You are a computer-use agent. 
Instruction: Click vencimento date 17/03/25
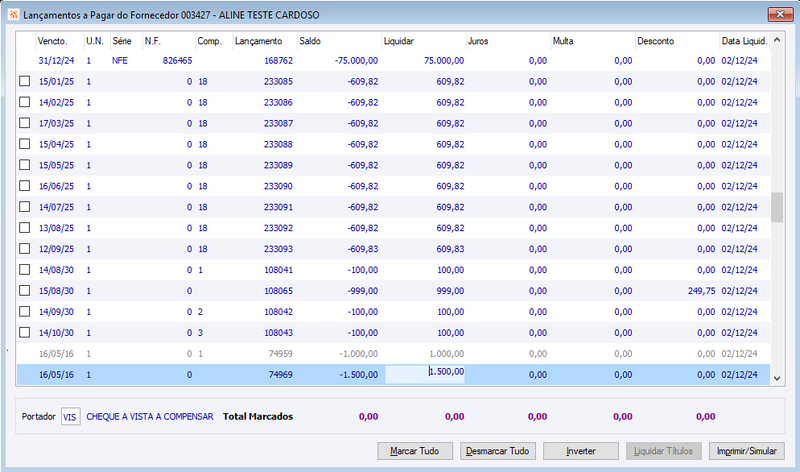56,123
